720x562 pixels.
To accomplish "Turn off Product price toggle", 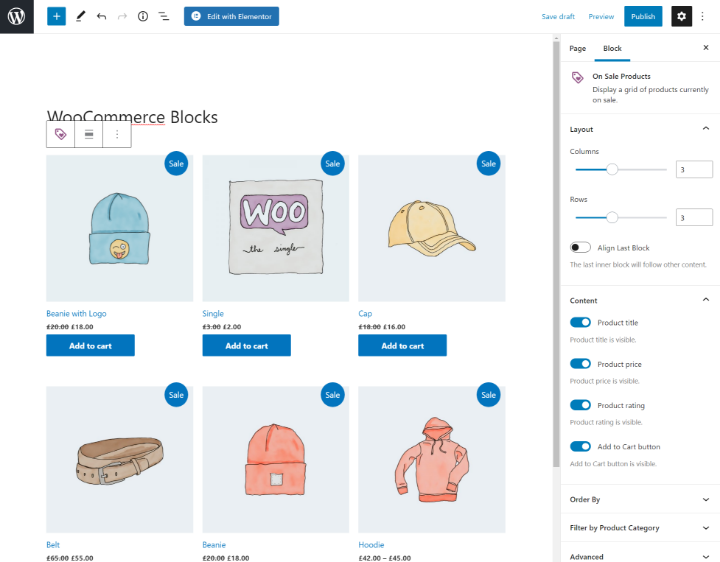I will (580, 364).
